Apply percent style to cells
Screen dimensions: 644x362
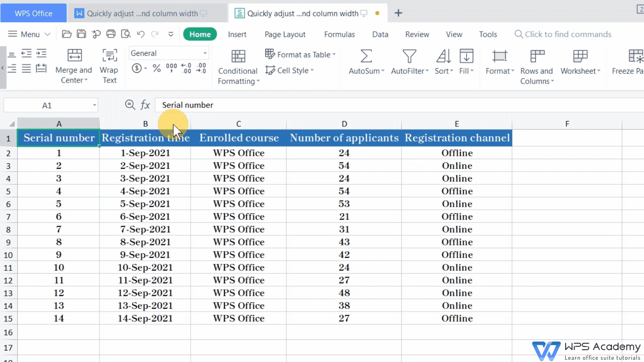(156, 68)
